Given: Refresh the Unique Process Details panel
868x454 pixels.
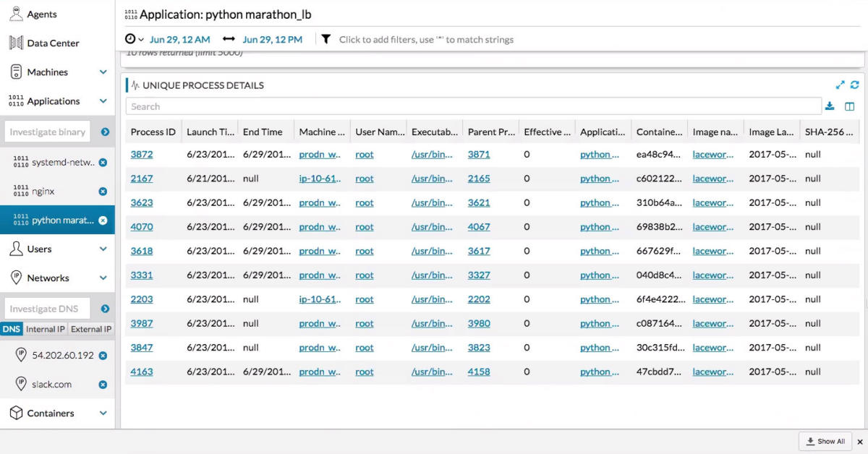Looking at the screenshot, I should (854, 85).
